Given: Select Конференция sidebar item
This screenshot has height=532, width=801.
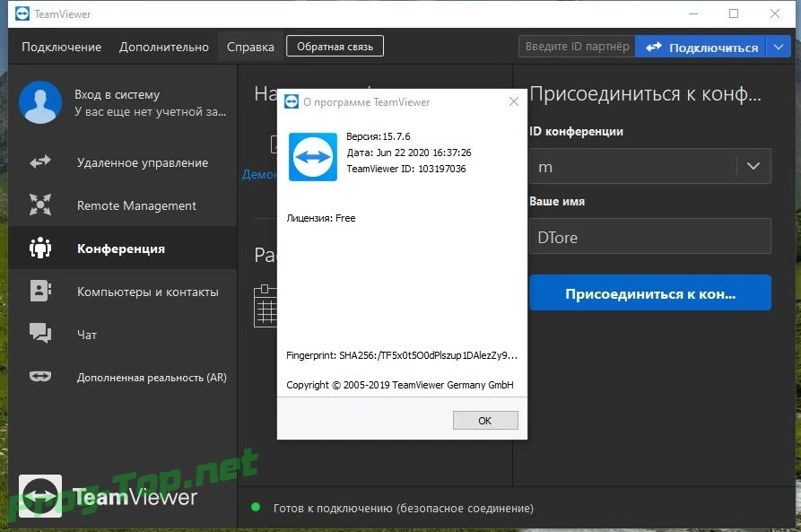Looking at the screenshot, I should point(123,249).
